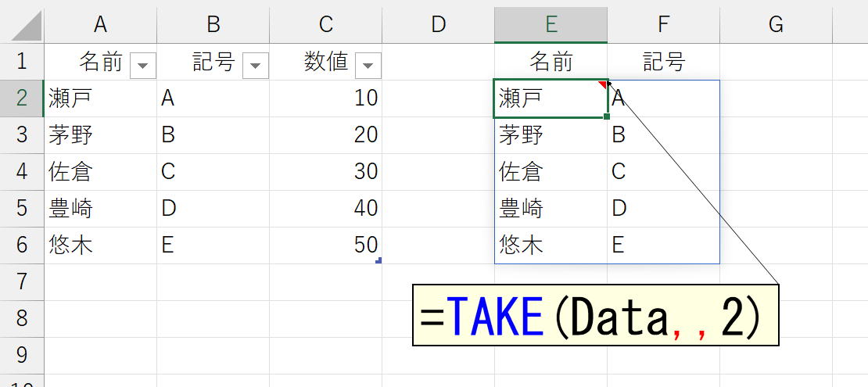868x387 pixels.
Task: Click the TAKE formula comment box
Action: click(596, 315)
